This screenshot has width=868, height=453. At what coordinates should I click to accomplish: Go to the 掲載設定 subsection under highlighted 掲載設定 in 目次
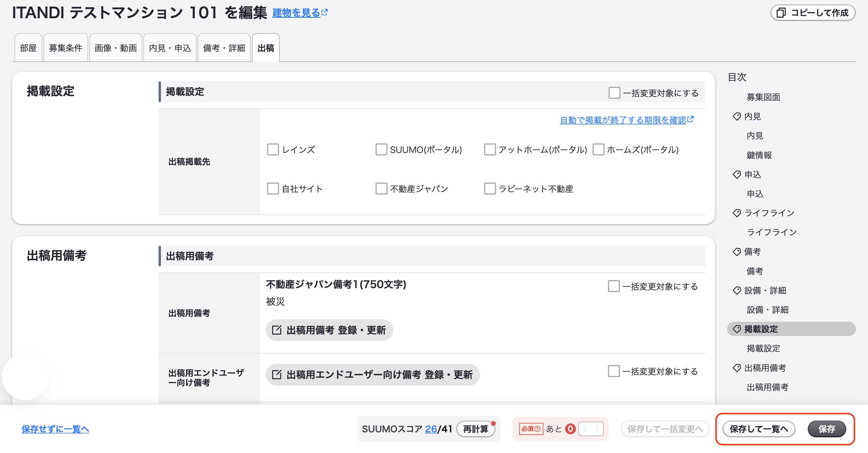763,348
